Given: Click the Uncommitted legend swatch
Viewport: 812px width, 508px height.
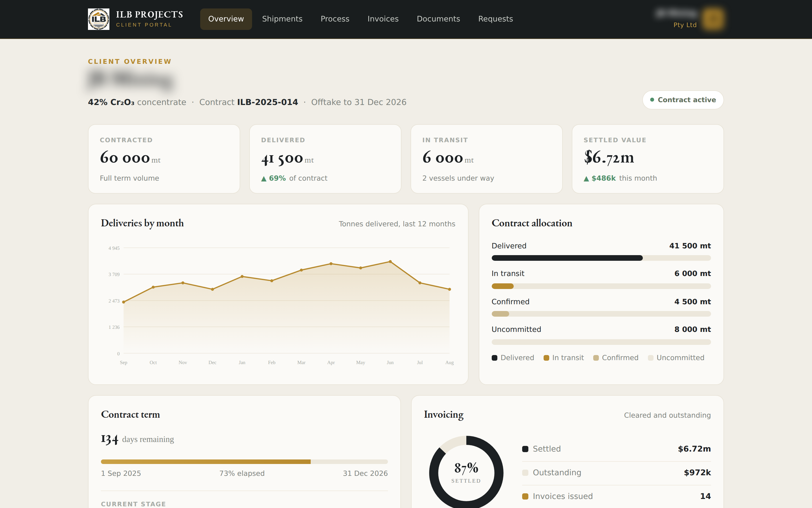Looking at the screenshot, I should [651, 358].
